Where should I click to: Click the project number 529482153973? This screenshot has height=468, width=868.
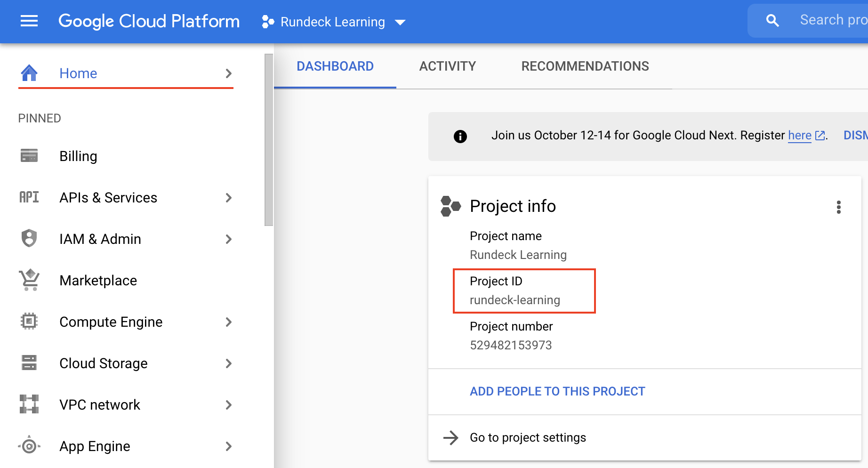coord(511,345)
